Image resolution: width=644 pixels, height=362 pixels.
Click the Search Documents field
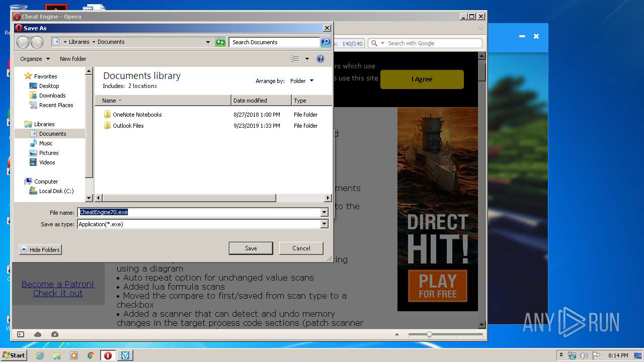point(274,42)
